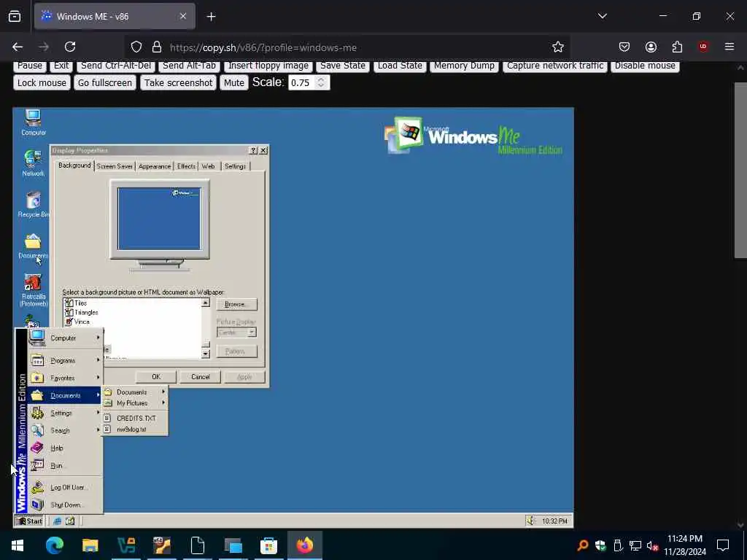Click Send Alt-Tab button
Viewport: 747px width, 560px height.
click(x=189, y=66)
